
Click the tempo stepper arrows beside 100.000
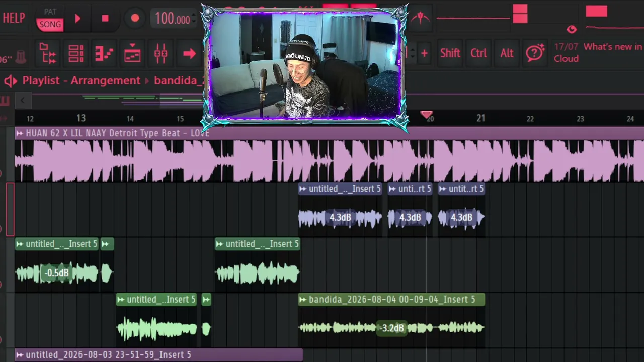coord(194,19)
